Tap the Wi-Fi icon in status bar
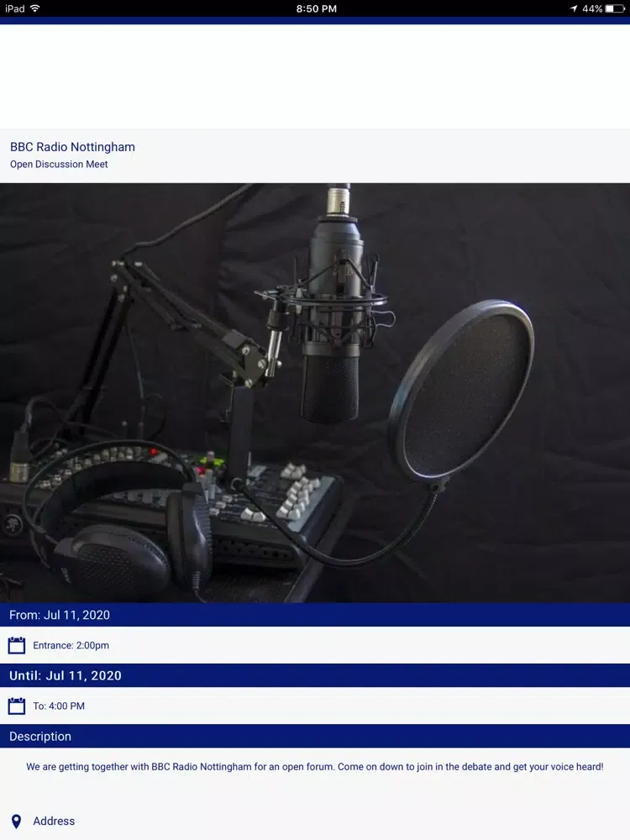This screenshot has width=630, height=840. click(x=34, y=8)
